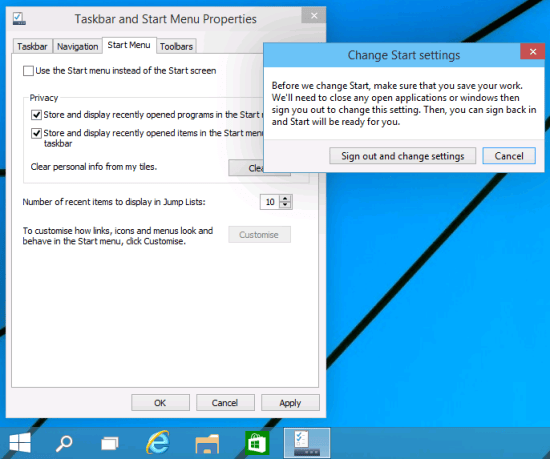The height and width of the screenshot is (459, 550).
Task: Open the Search magnifier in taskbar
Action: (64, 443)
